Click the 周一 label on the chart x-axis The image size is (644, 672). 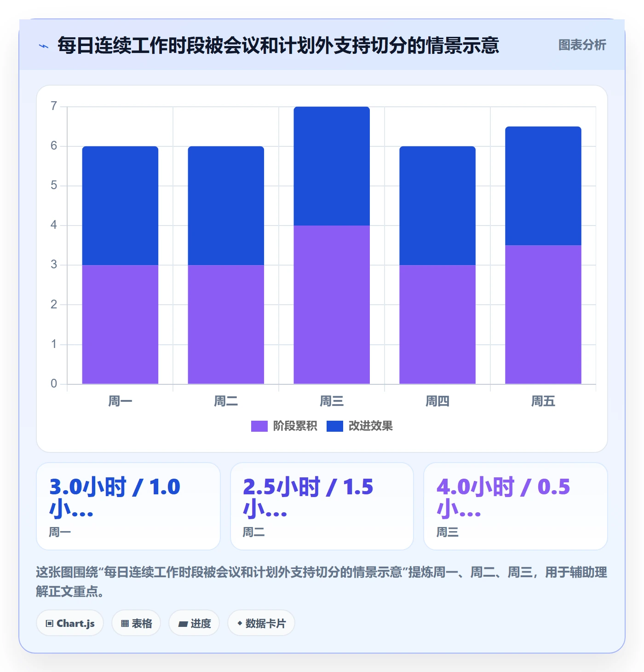(120, 401)
